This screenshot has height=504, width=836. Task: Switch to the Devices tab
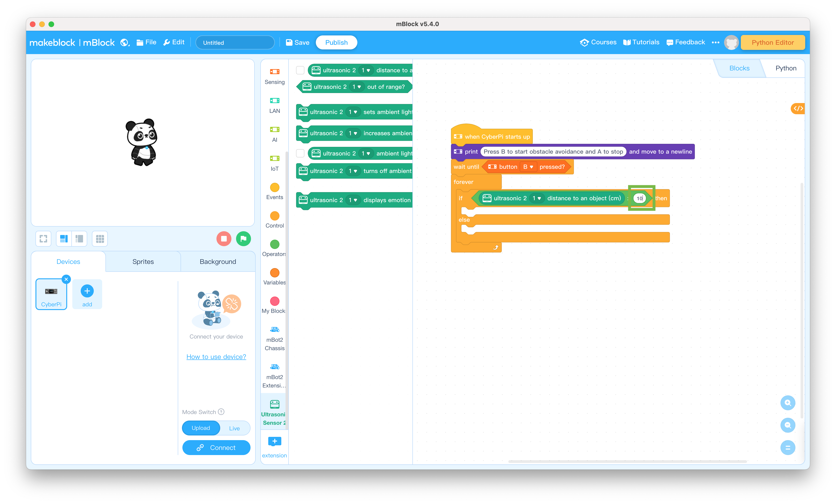pos(68,262)
